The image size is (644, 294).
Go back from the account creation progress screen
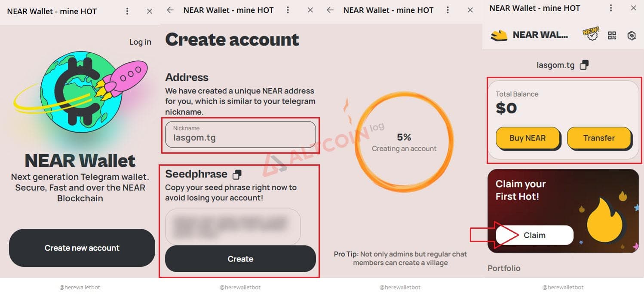[x=330, y=10]
